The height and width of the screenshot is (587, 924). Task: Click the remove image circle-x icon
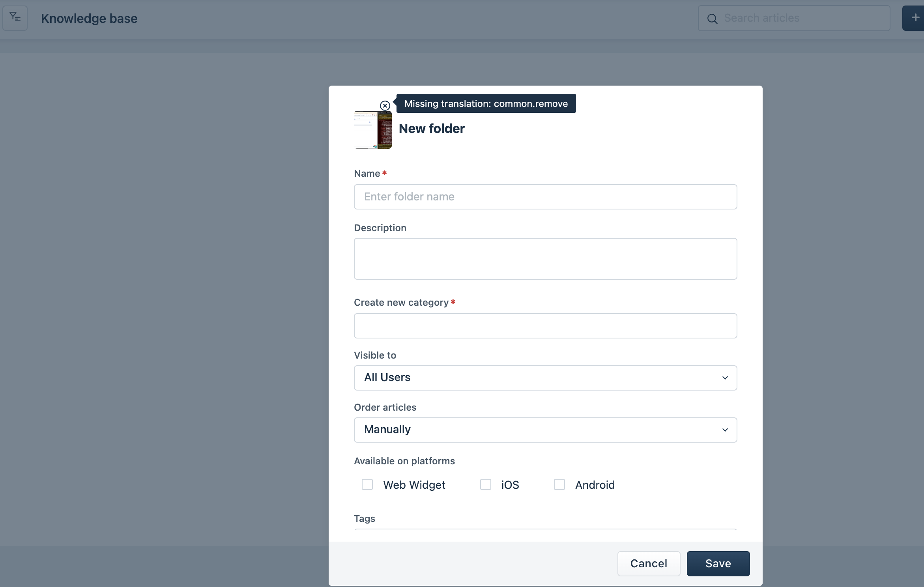pyautogui.click(x=385, y=106)
